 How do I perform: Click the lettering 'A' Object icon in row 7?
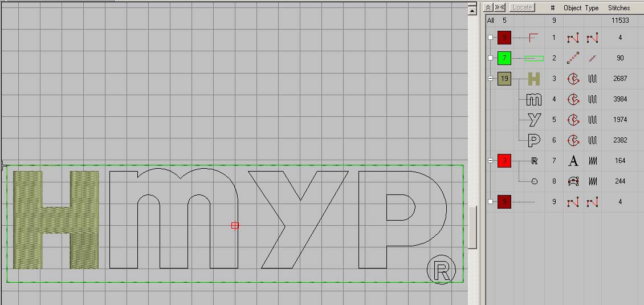tap(573, 161)
